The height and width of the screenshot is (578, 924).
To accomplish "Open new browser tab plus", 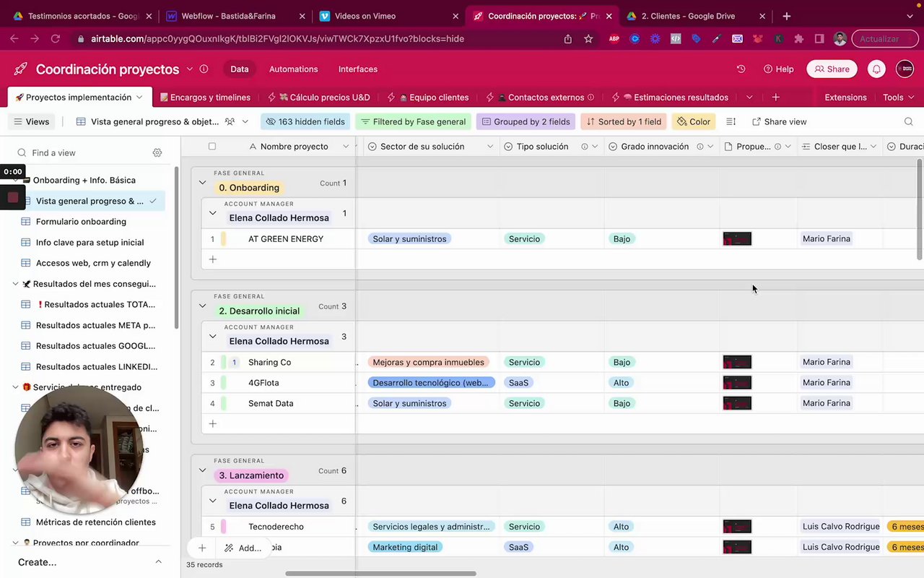I will [x=786, y=16].
